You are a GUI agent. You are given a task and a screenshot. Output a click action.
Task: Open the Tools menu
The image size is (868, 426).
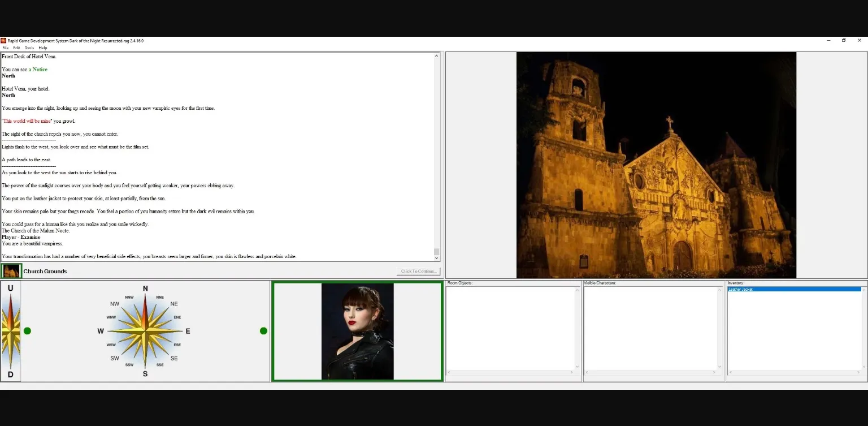pos(29,48)
